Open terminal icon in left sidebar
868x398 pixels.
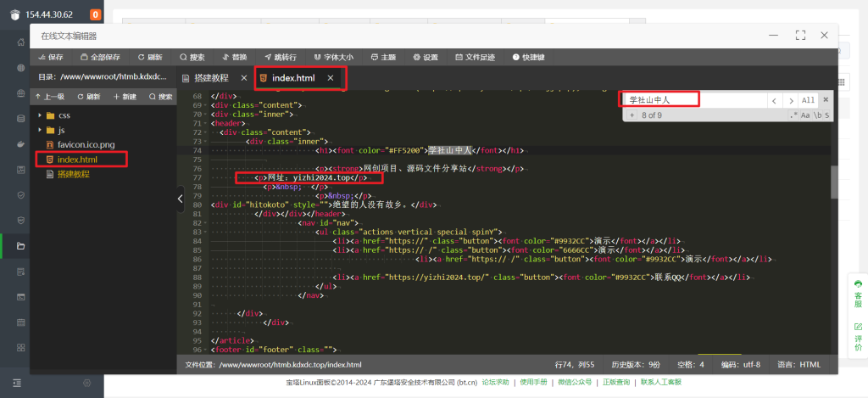point(20,296)
